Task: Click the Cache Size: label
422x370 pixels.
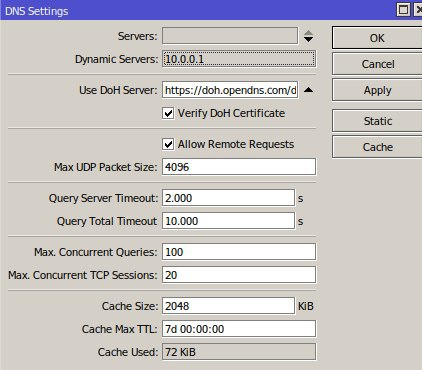Action: [x=130, y=306]
